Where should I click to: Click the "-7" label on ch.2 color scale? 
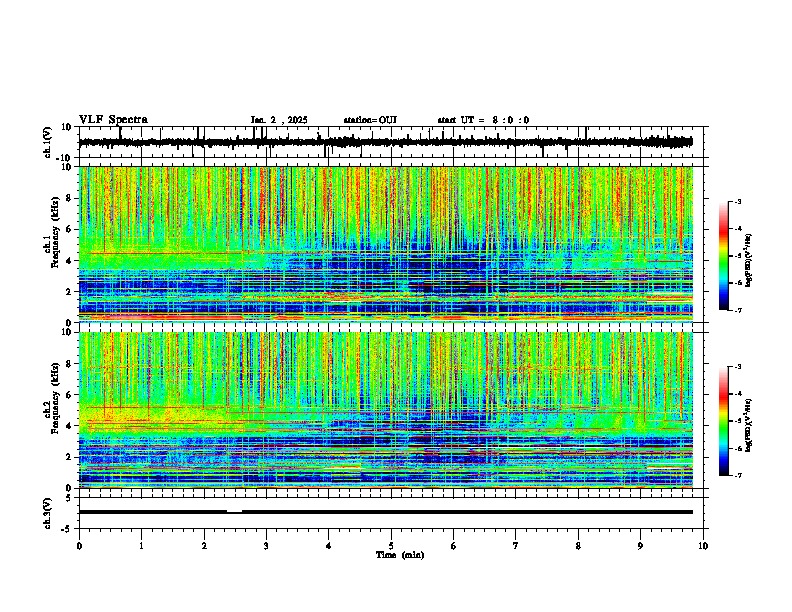click(738, 476)
